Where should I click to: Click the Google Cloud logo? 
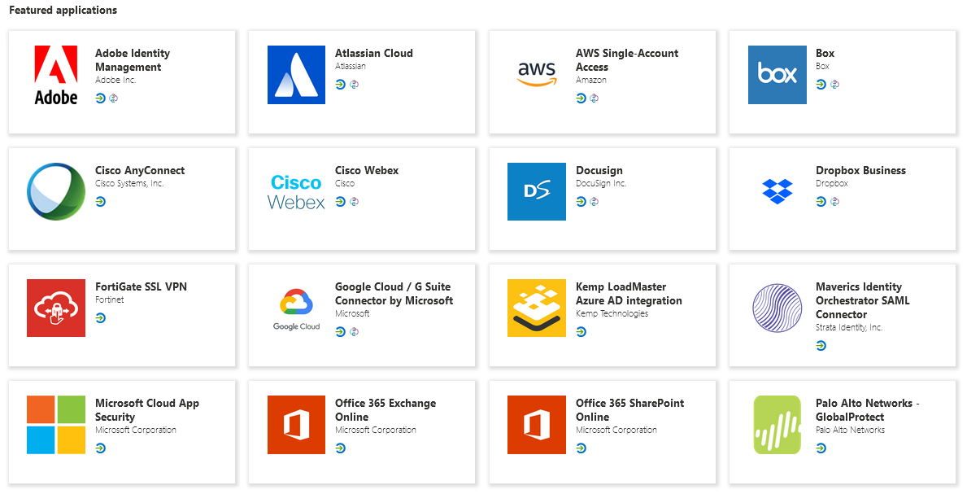point(296,308)
